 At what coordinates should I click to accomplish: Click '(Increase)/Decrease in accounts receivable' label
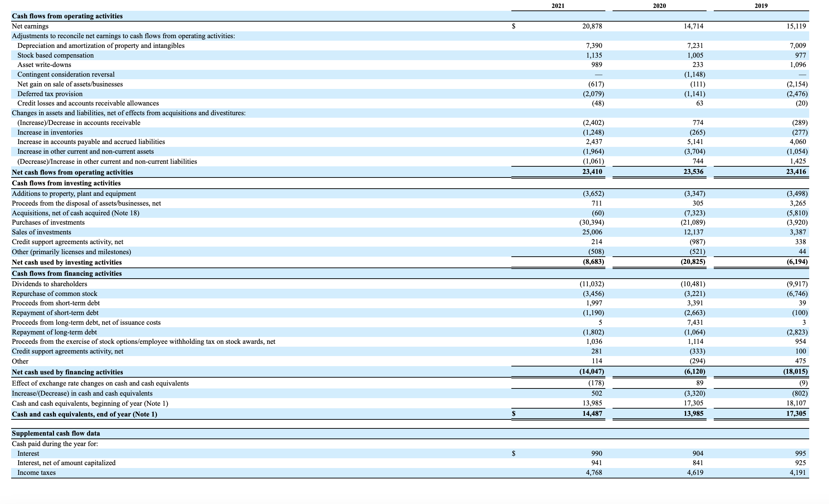(x=79, y=123)
